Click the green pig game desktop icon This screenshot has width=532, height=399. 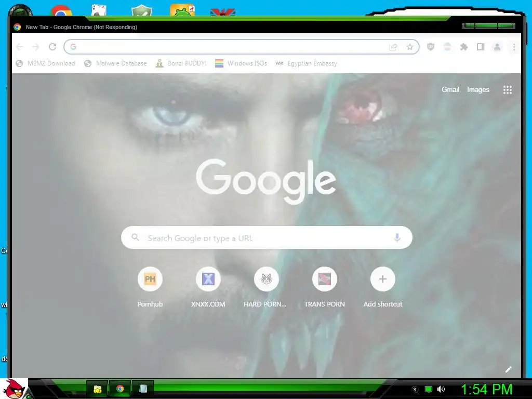(x=182, y=10)
